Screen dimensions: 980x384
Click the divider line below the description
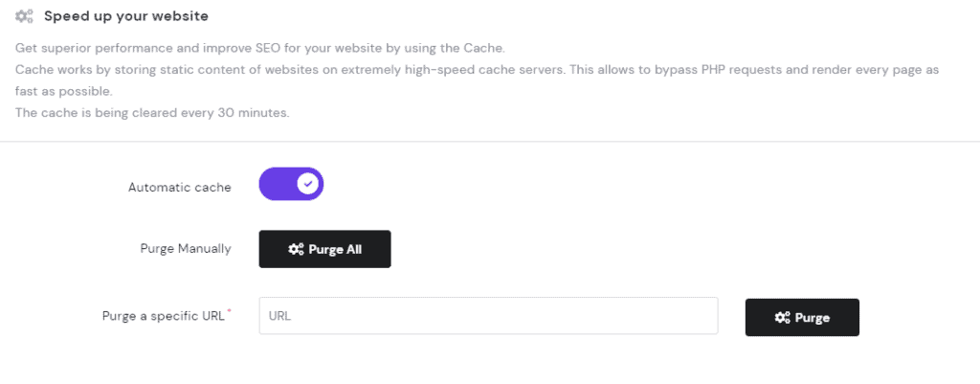click(x=490, y=142)
